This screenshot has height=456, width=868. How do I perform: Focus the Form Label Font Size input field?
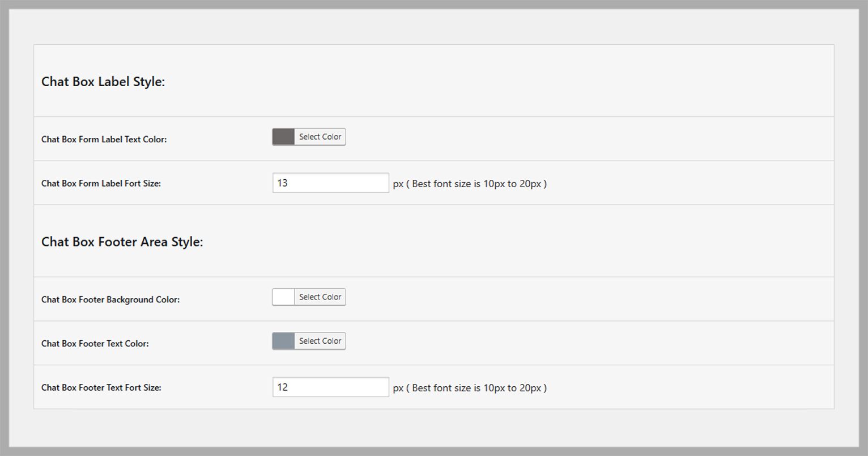coord(330,183)
